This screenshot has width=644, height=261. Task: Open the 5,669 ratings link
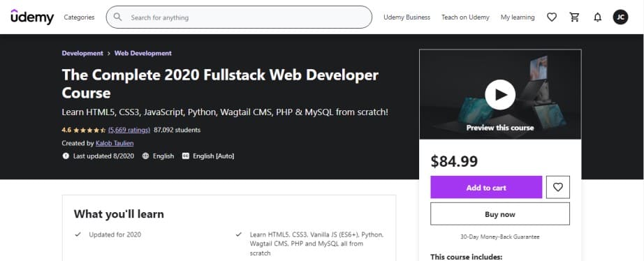(129, 130)
